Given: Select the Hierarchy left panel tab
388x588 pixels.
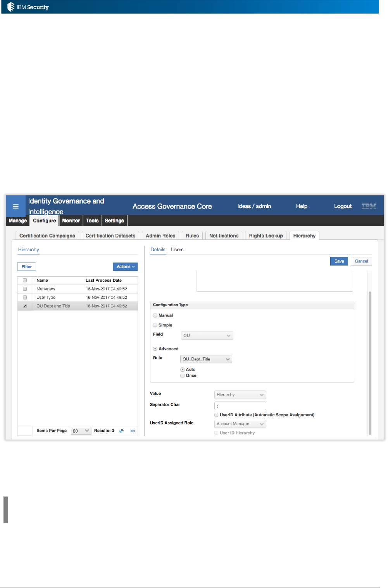Looking at the screenshot, I should click(x=29, y=250).
